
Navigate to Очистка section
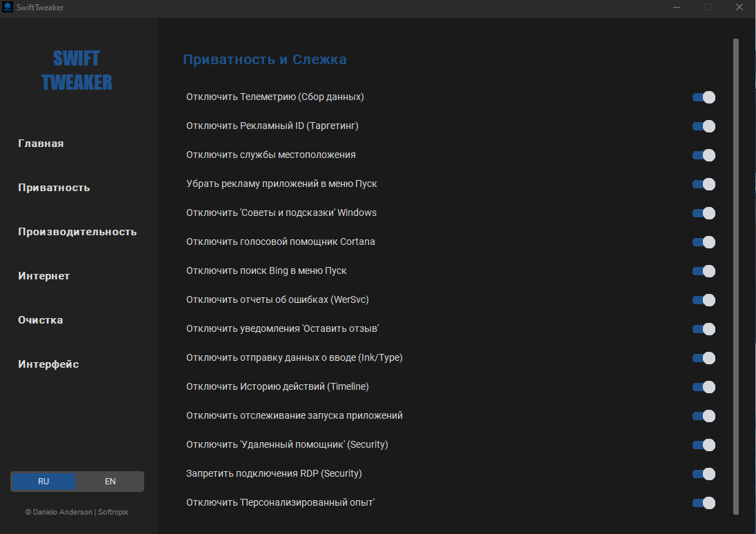point(41,320)
